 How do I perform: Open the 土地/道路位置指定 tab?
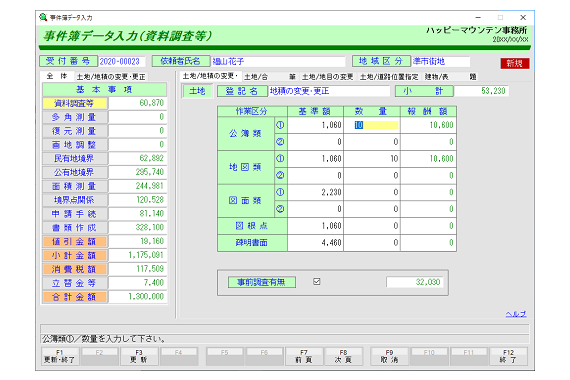tap(389, 77)
